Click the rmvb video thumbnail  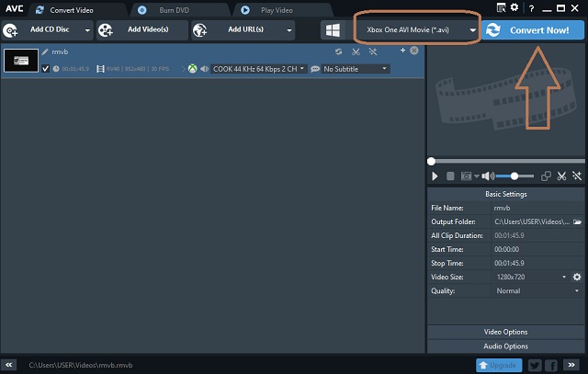click(21, 61)
